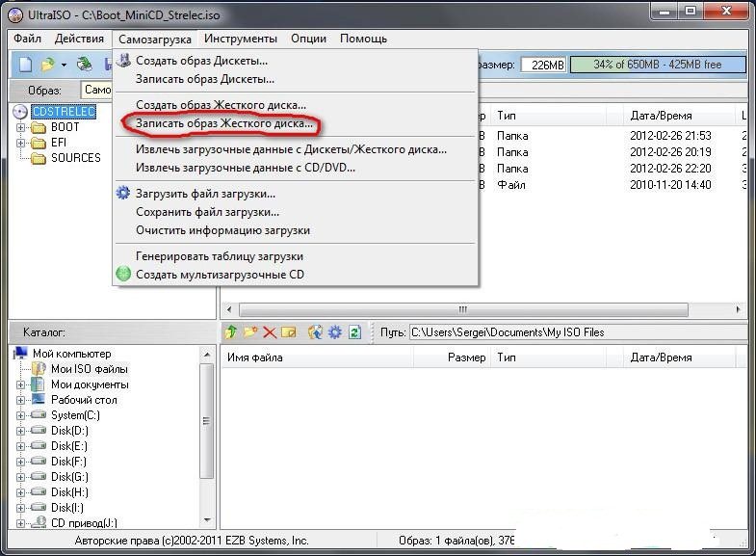Click the New image toolbar icon
Screen dimensions: 756x556
(25, 65)
